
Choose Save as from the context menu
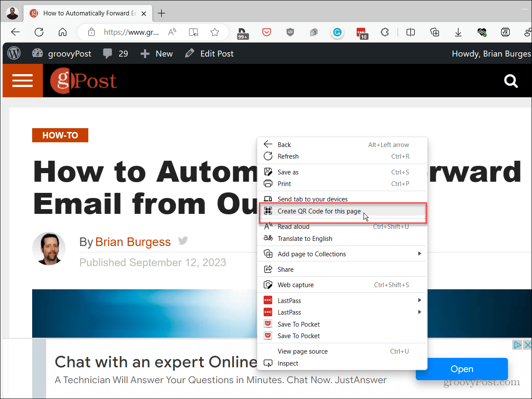click(x=342, y=172)
